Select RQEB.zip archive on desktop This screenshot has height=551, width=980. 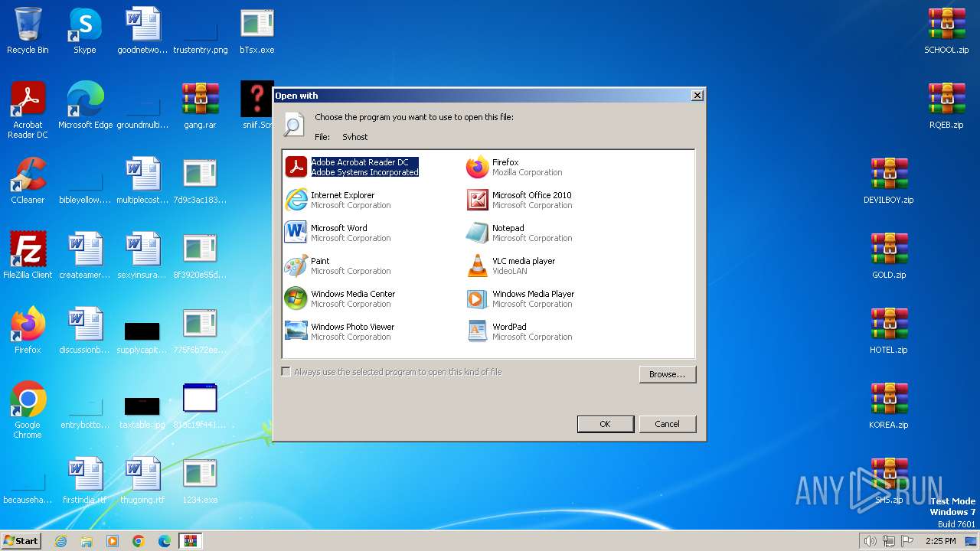[946, 106]
